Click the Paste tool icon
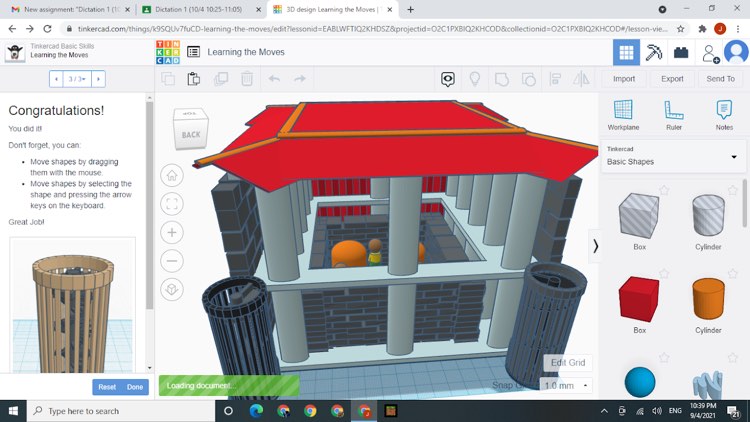This screenshot has height=422, width=750. point(194,78)
